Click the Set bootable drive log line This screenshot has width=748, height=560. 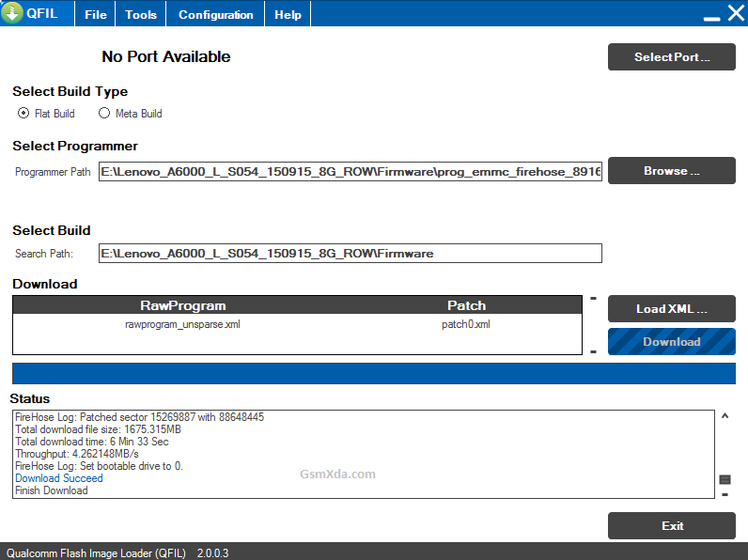pos(100,466)
